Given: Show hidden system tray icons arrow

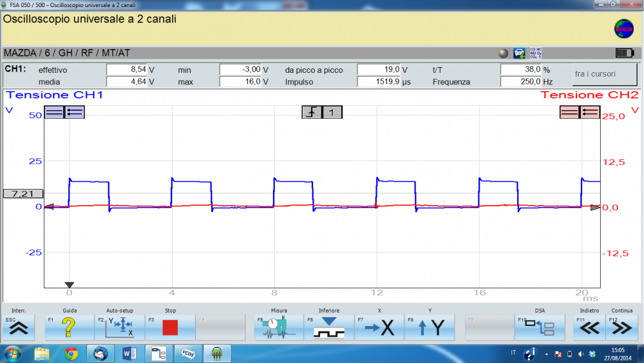Looking at the screenshot, I should 547,354.
